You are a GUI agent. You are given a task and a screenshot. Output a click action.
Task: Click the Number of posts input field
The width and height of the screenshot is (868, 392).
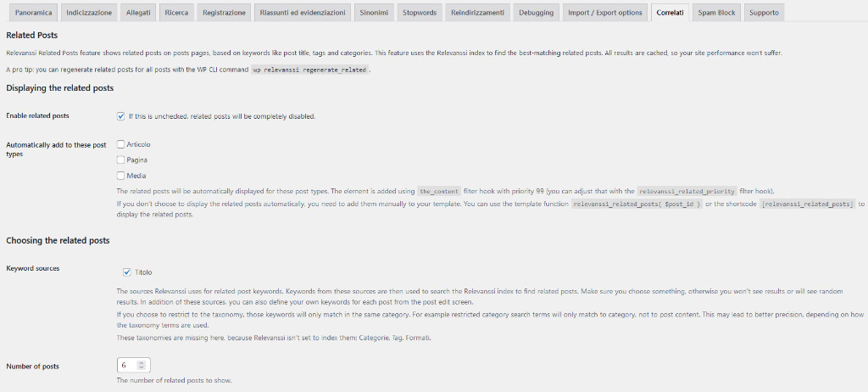pyautogui.click(x=133, y=366)
